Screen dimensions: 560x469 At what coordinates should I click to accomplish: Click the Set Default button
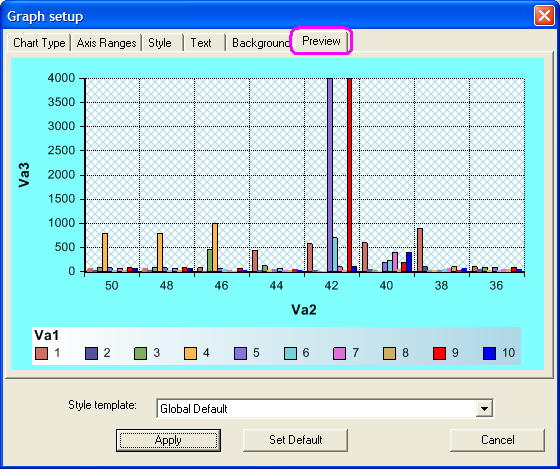coord(295,440)
